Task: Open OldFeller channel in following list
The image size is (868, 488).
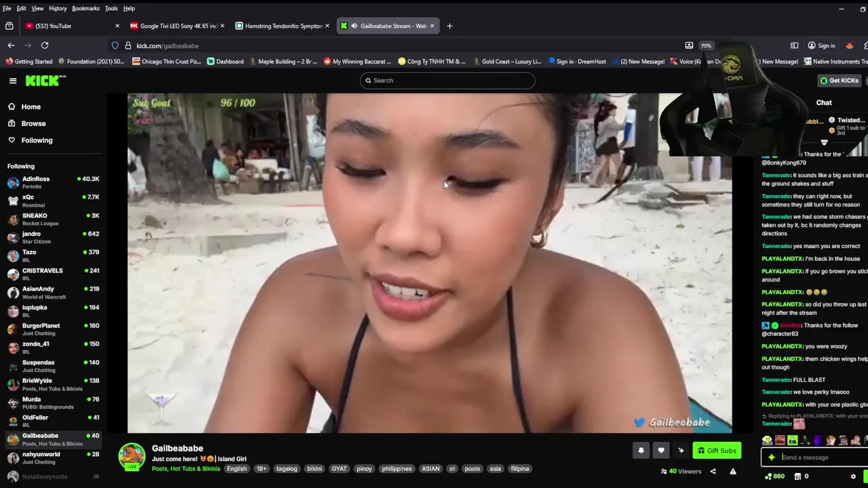Action: pyautogui.click(x=53, y=421)
